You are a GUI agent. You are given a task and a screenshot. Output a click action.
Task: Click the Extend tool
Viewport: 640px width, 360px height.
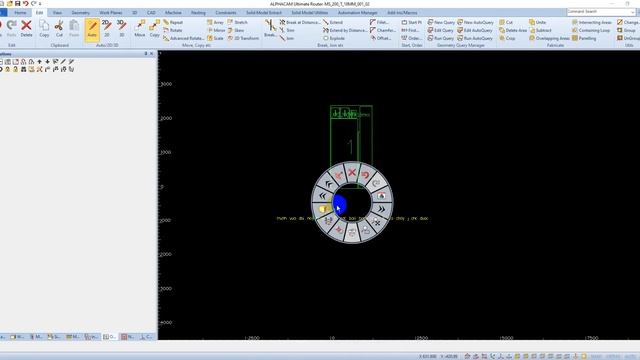click(x=333, y=22)
